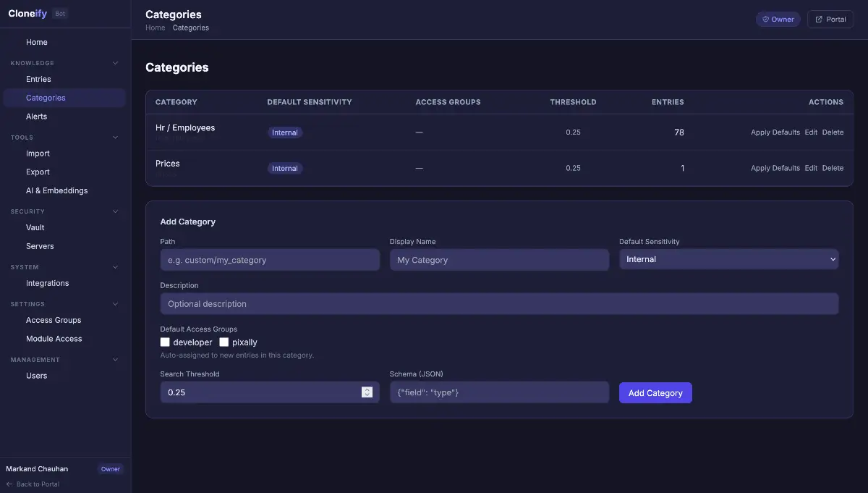Click the Search Threshold stepper arrows

point(367,392)
